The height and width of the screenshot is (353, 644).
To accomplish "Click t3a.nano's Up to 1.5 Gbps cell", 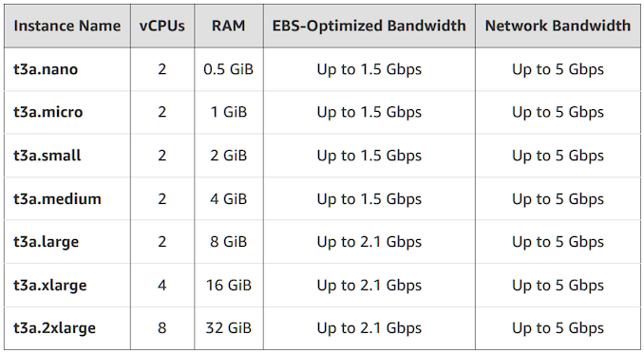I will point(369,69).
